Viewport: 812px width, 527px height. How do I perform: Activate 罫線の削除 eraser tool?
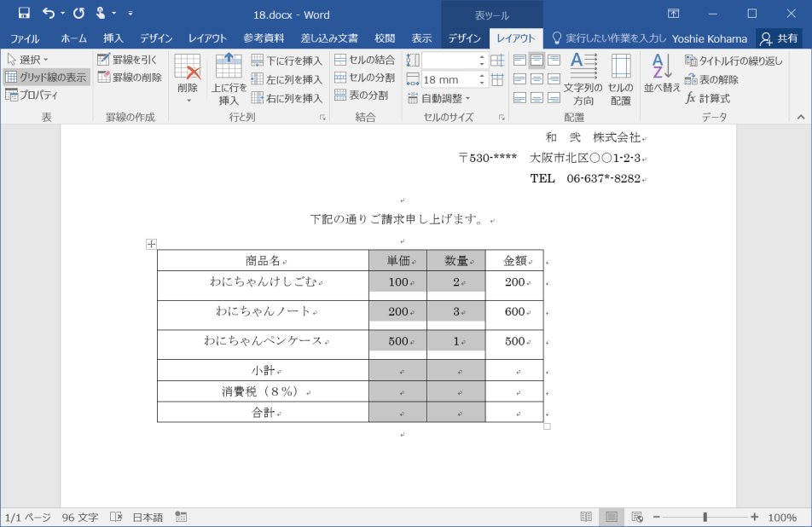pyautogui.click(x=130, y=77)
